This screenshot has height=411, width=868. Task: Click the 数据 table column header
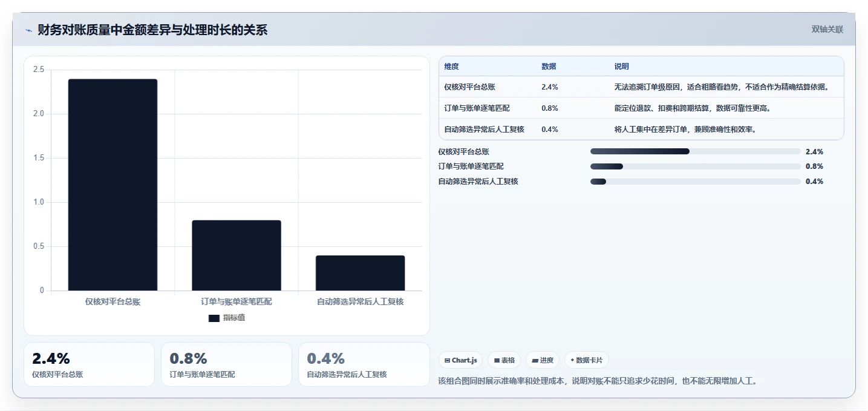pyautogui.click(x=549, y=67)
